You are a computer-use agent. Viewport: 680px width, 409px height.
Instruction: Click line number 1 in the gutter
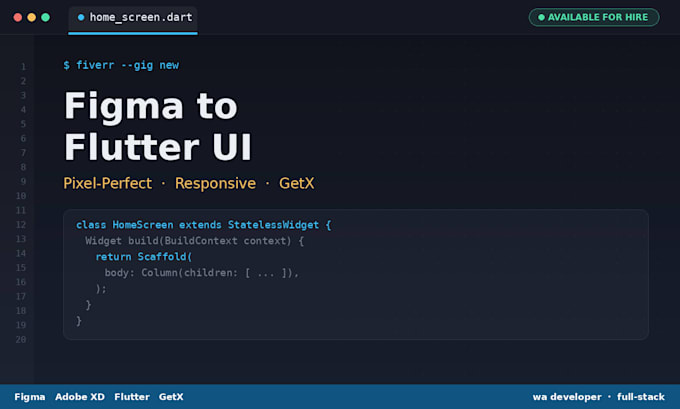(23, 67)
